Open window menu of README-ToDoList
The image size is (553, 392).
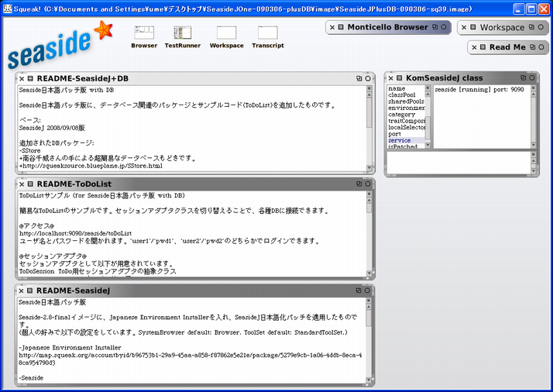click(x=30, y=184)
